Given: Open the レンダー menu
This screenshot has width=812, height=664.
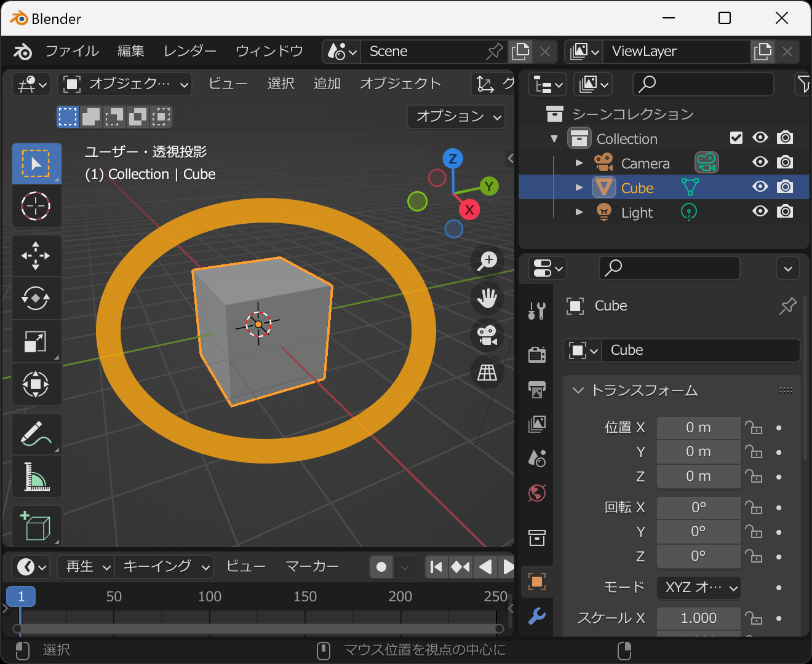Looking at the screenshot, I should click(190, 51).
